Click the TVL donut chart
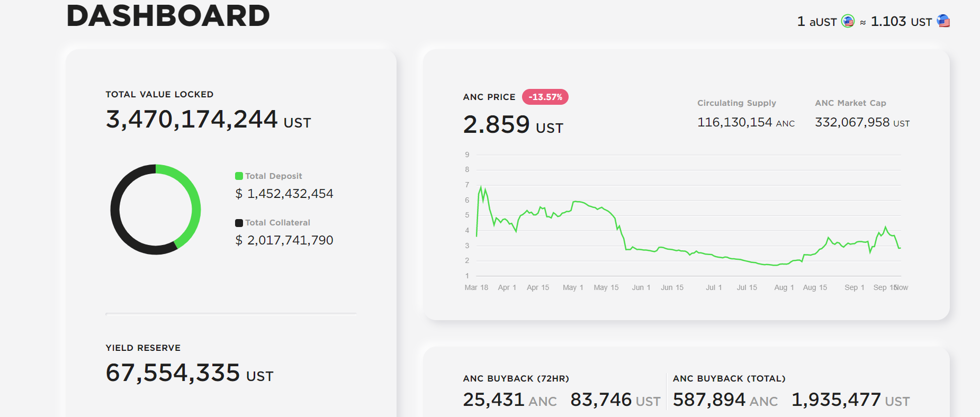 point(156,210)
